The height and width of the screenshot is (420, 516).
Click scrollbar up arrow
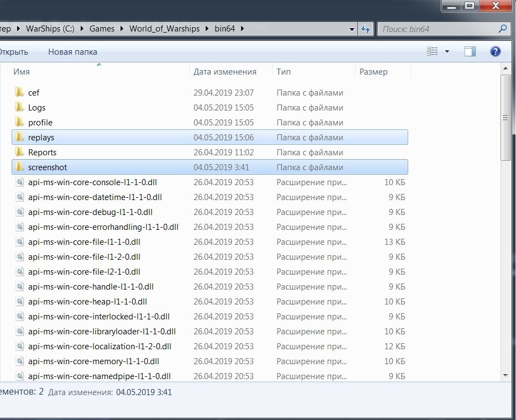pyautogui.click(x=505, y=69)
